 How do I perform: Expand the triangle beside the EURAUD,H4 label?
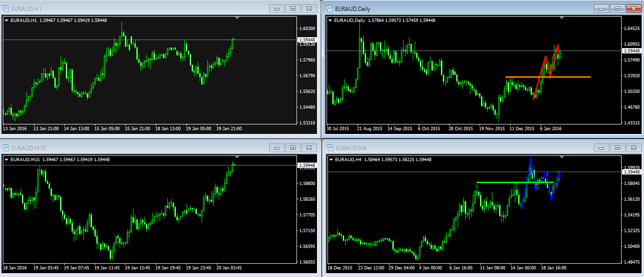(x=329, y=160)
